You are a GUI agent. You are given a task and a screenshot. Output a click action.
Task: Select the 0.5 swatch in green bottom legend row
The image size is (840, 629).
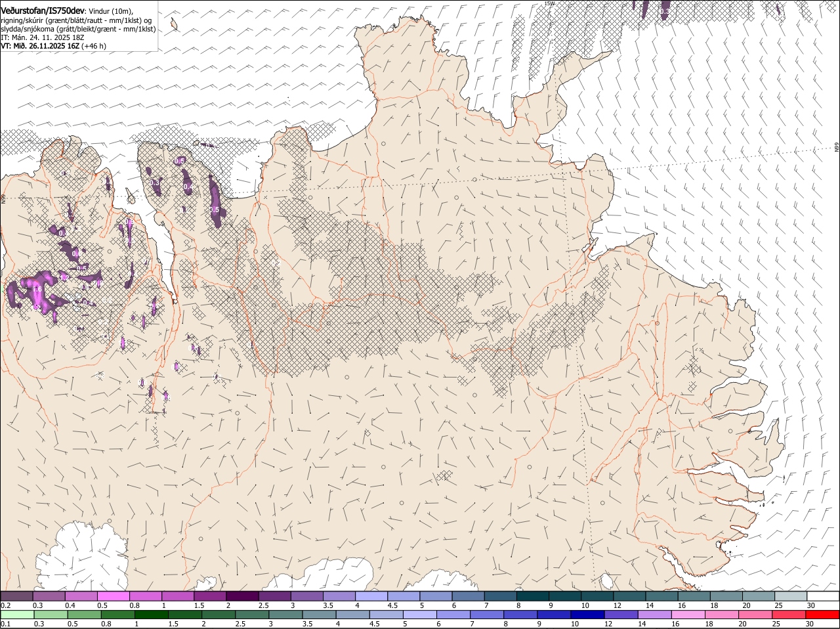pyautogui.click(x=84, y=615)
